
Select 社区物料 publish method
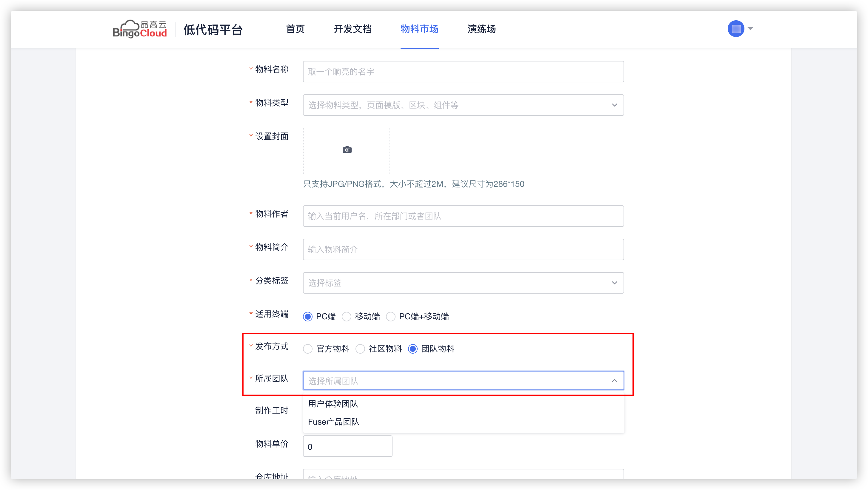[x=360, y=349]
